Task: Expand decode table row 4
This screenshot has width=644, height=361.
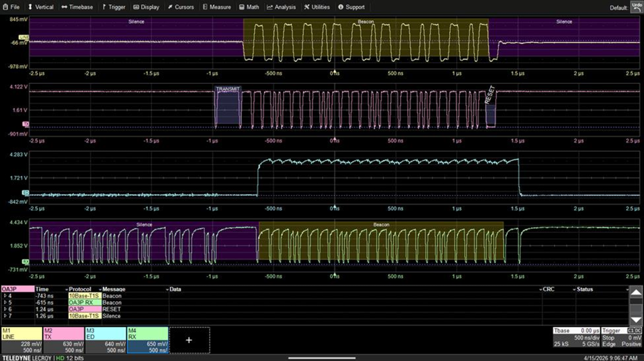Action: pyautogui.click(x=5, y=296)
